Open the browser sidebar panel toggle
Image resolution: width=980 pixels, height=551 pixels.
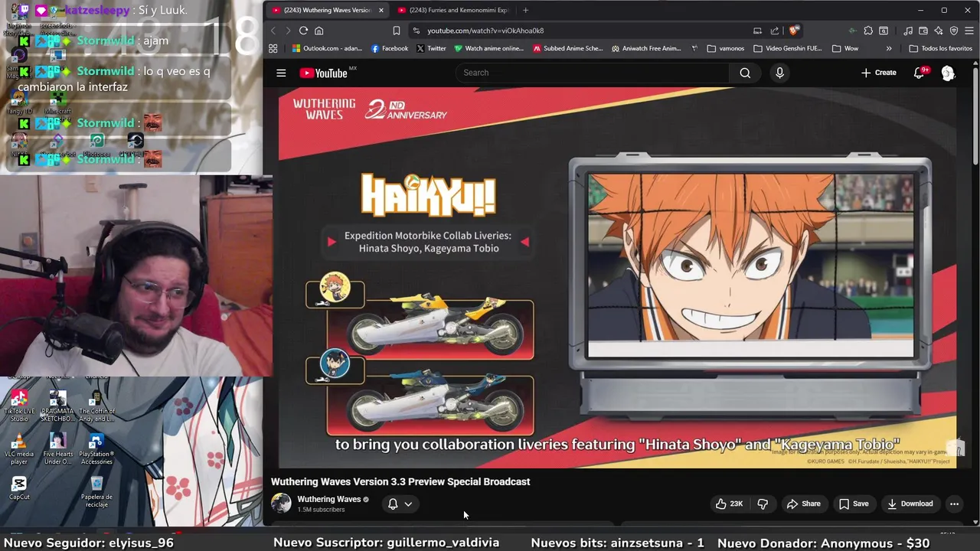tap(884, 31)
